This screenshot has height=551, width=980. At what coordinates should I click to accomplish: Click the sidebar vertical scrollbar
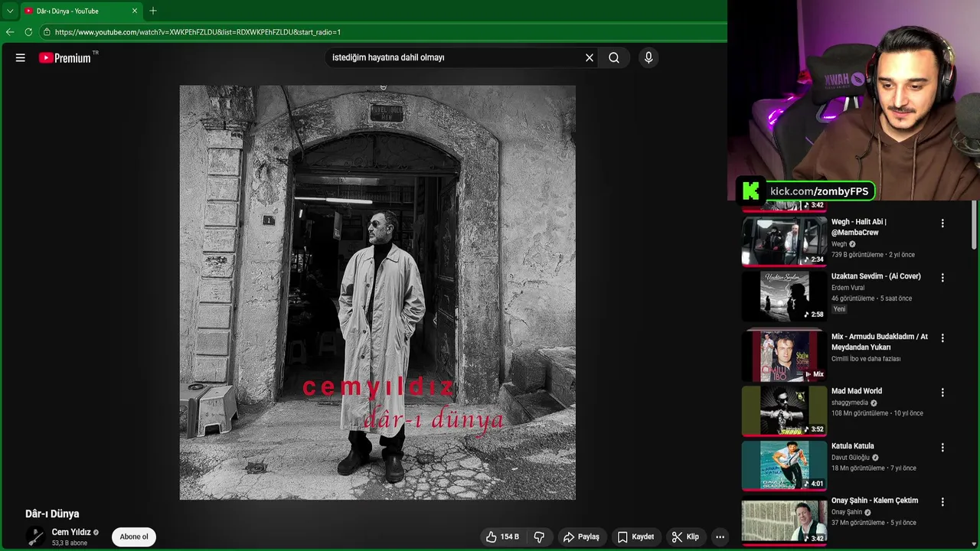coord(975,226)
